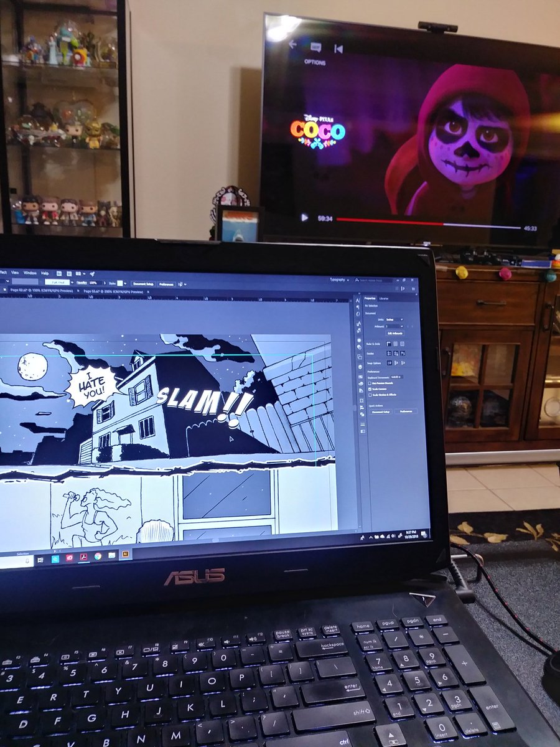Select the Properties panel tab
This screenshot has height=747, width=560.
click(370, 298)
